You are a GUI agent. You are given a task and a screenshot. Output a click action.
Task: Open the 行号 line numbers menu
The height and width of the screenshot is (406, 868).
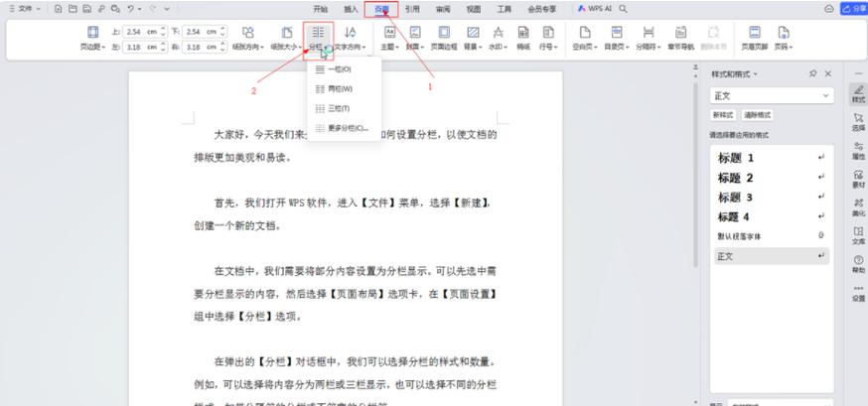pyautogui.click(x=548, y=38)
